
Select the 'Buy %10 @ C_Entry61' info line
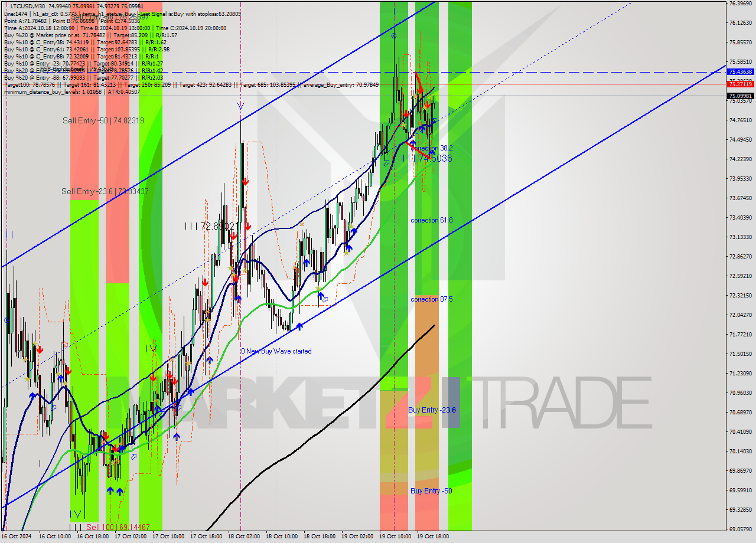(87, 49)
